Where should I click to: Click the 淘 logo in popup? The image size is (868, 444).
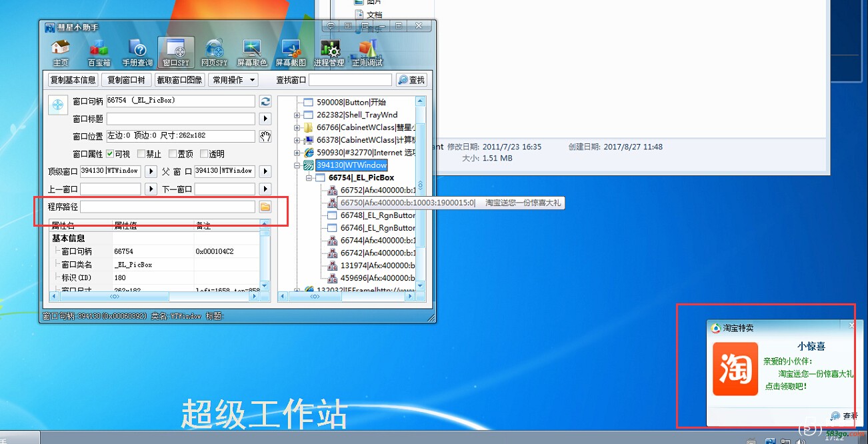click(735, 369)
